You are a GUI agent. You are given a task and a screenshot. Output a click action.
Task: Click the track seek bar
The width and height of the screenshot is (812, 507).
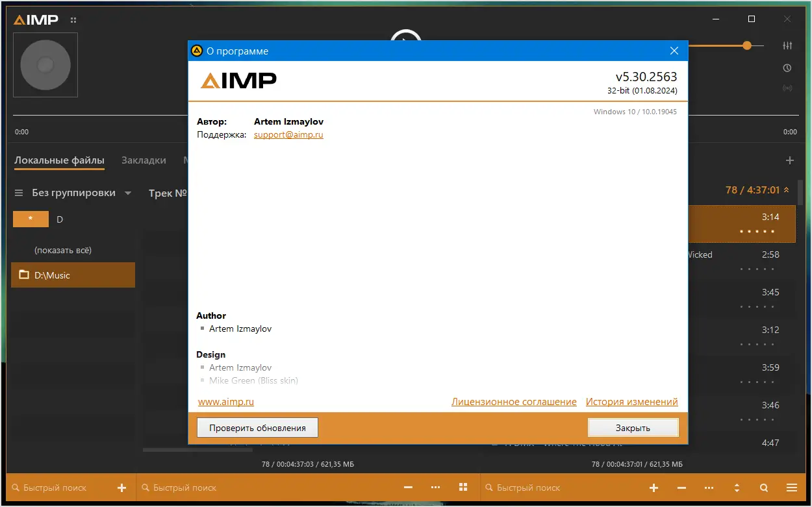point(405,116)
